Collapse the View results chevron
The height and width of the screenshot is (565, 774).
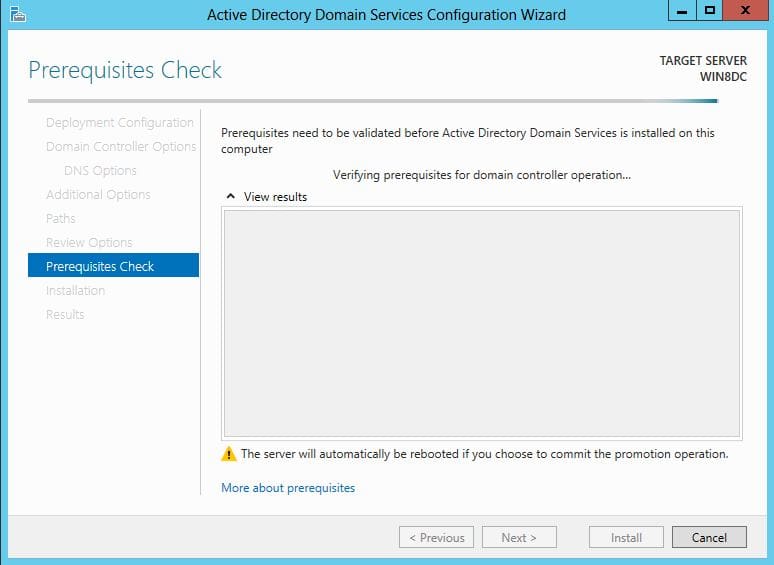pos(231,196)
